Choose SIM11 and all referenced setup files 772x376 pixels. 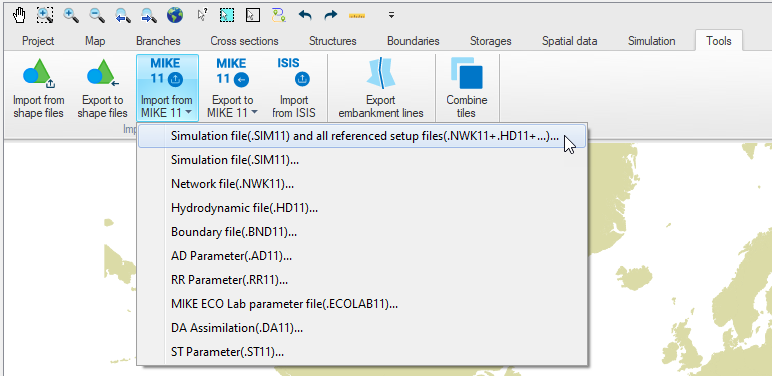(x=362, y=136)
